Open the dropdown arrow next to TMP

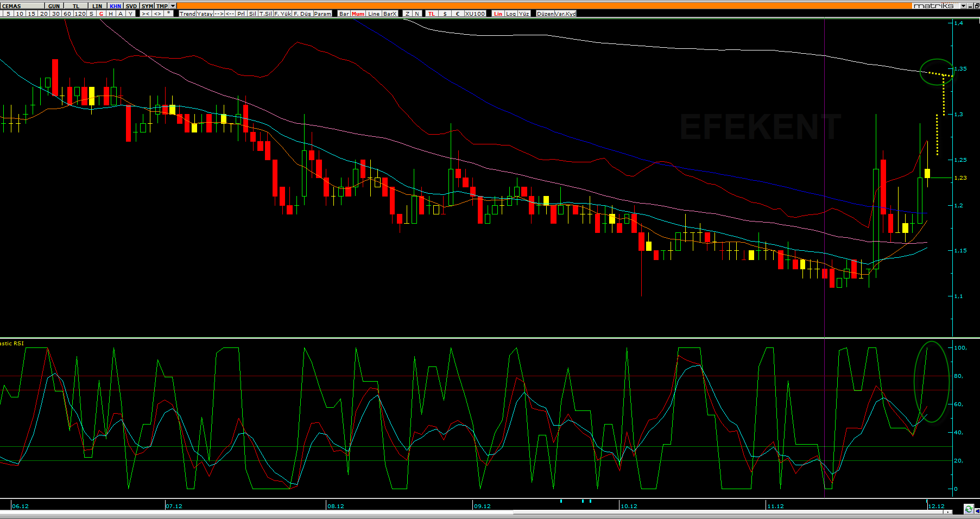(x=173, y=6)
